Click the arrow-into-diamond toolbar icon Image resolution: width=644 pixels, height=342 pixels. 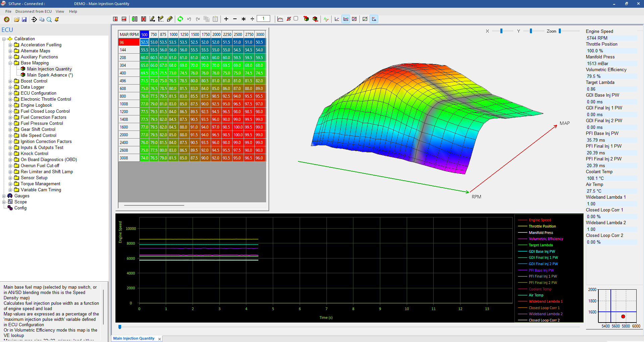(x=34, y=19)
